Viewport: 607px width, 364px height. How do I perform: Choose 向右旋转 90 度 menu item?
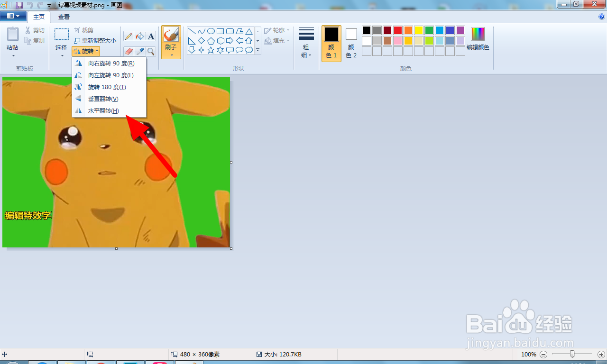coord(109,63)
